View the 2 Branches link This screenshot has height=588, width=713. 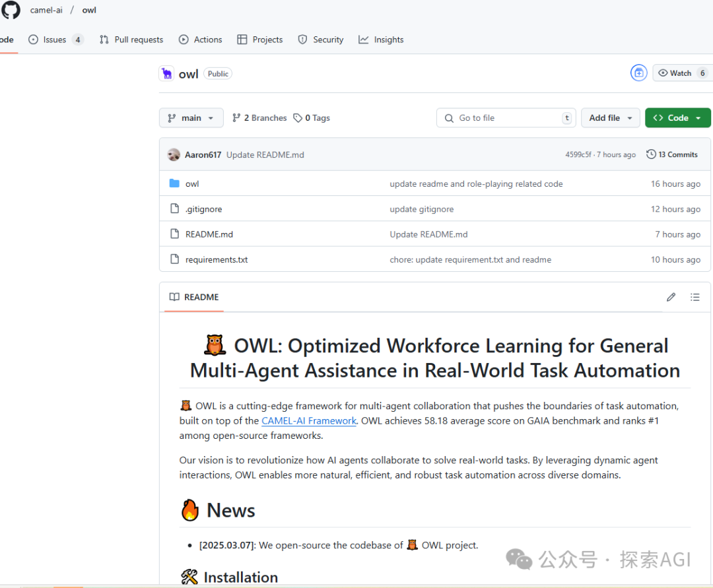click(259, 117)
